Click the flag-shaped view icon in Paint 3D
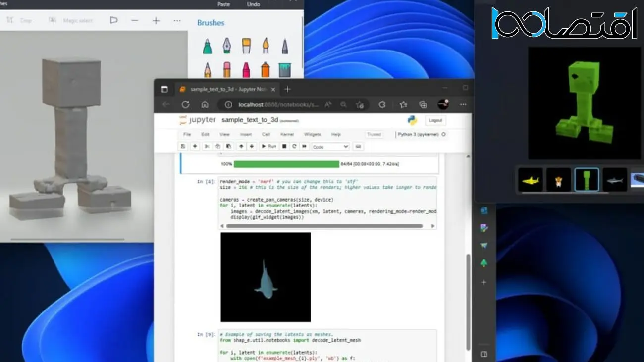Image resolution: width=644 pixels, height=362 pixels. click(x=114, y=20)
